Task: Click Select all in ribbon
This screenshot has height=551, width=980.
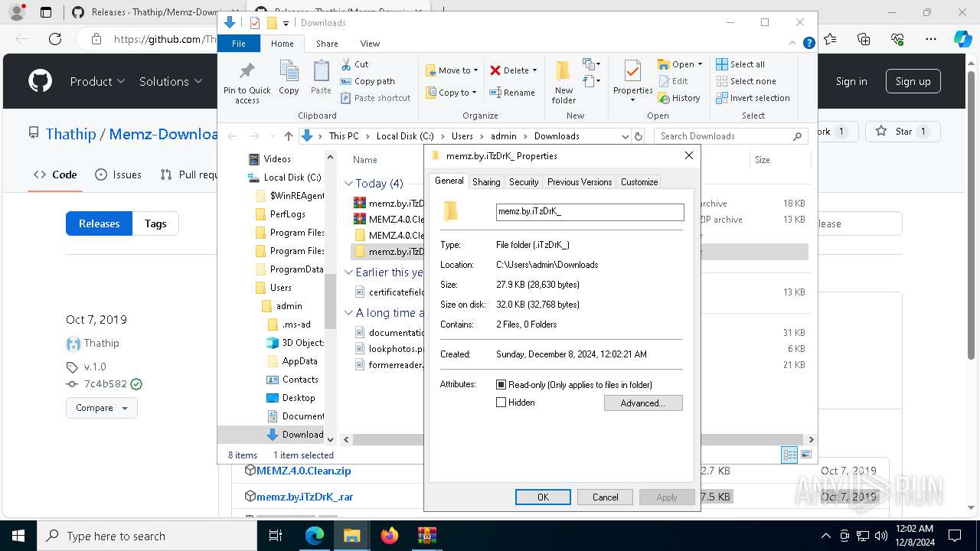Action: coord(740,64)
